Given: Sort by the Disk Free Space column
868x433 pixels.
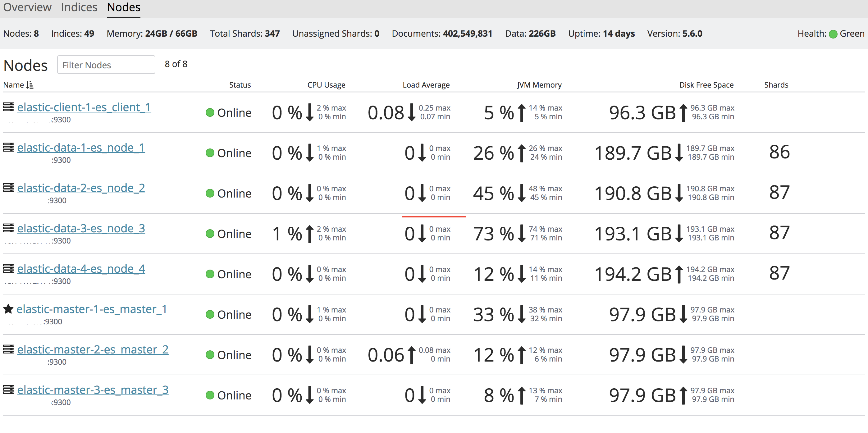Looking at the screenshot, I should pyautogui.click(x=706, y=85).
